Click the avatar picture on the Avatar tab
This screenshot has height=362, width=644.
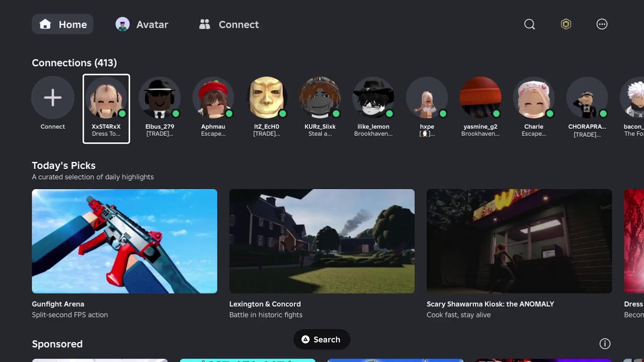[122, 24]
